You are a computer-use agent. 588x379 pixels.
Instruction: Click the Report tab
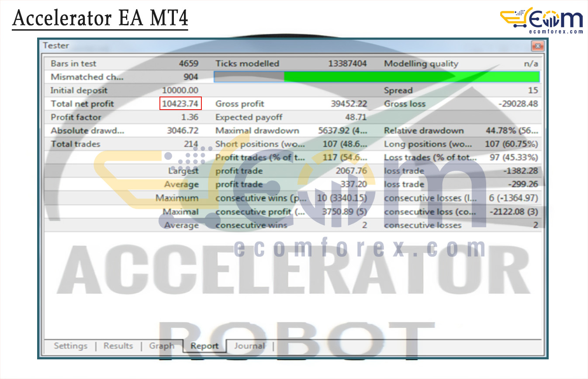coord(204,346)
